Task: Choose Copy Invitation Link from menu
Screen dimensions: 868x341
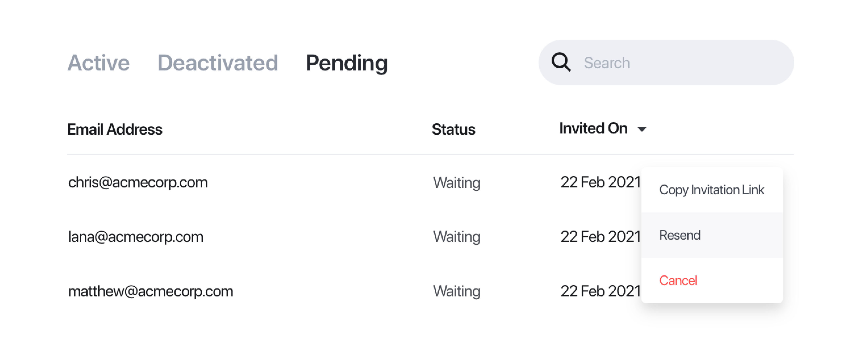Action: coord(712,190)
